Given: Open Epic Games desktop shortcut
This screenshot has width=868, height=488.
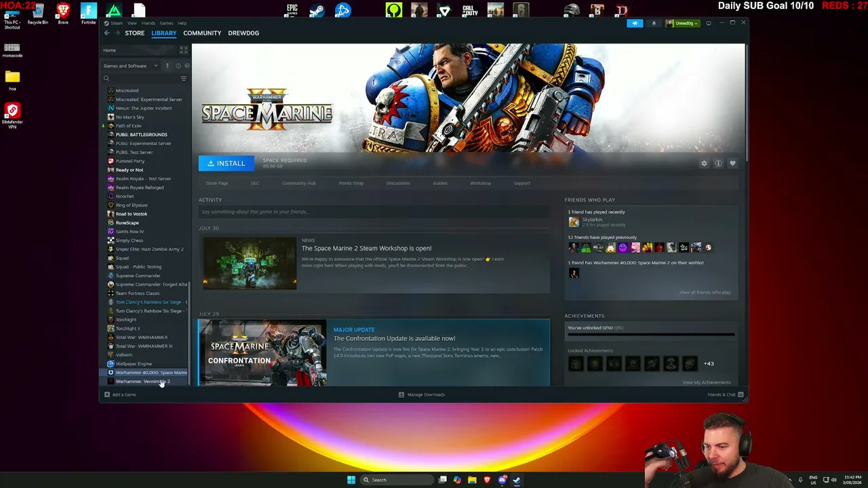Looking at the screenshot, I should (292, 10).
